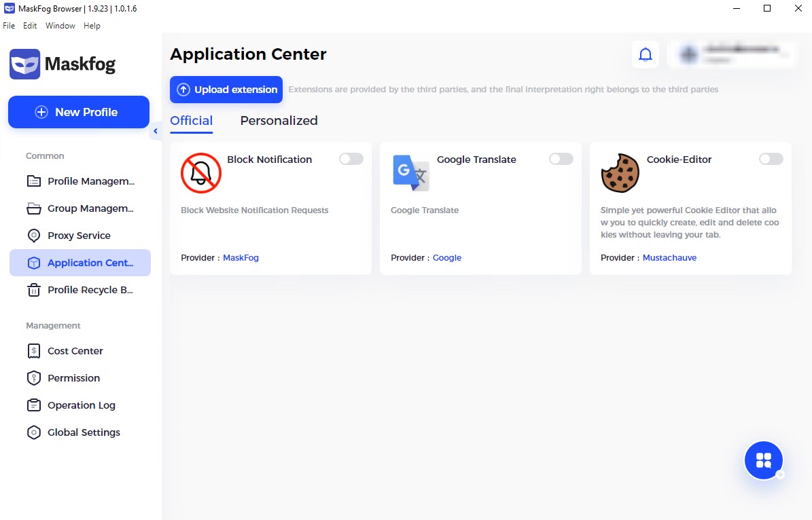
Task: Click the New Profile button
Action: tap(79, 112)
